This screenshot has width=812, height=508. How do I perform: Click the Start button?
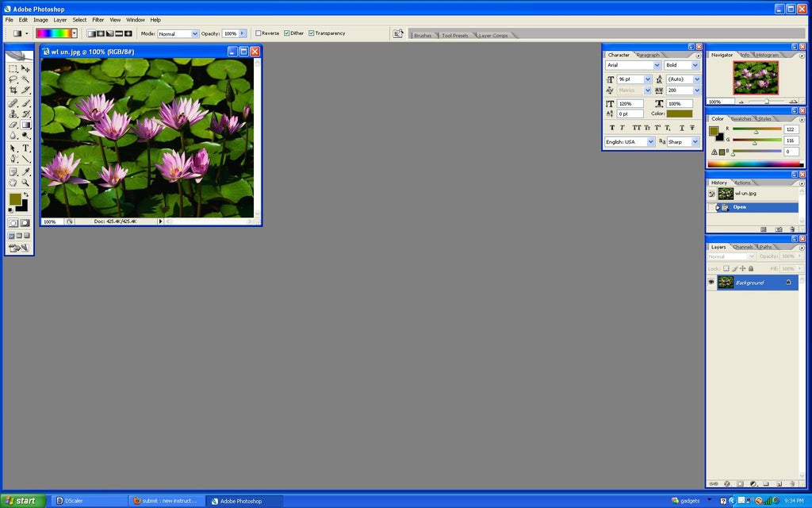pos(23,501)
